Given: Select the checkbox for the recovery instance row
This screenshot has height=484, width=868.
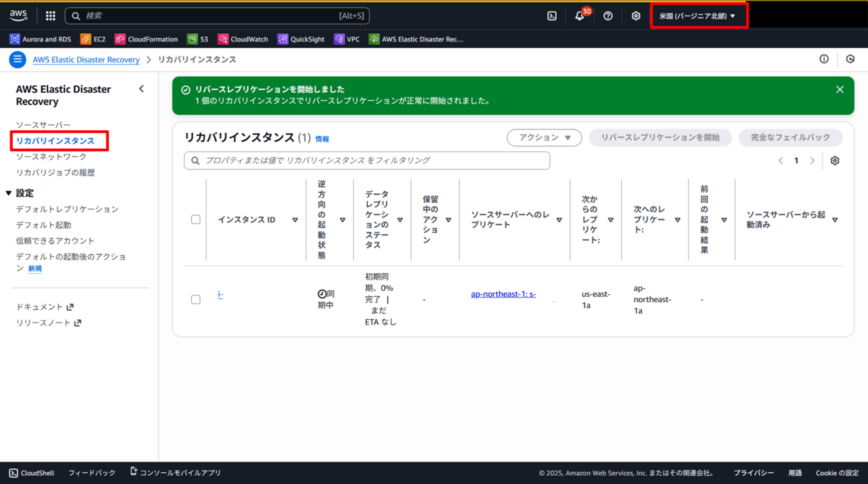Looking at the screenshot, I should (x=196, y=299).
